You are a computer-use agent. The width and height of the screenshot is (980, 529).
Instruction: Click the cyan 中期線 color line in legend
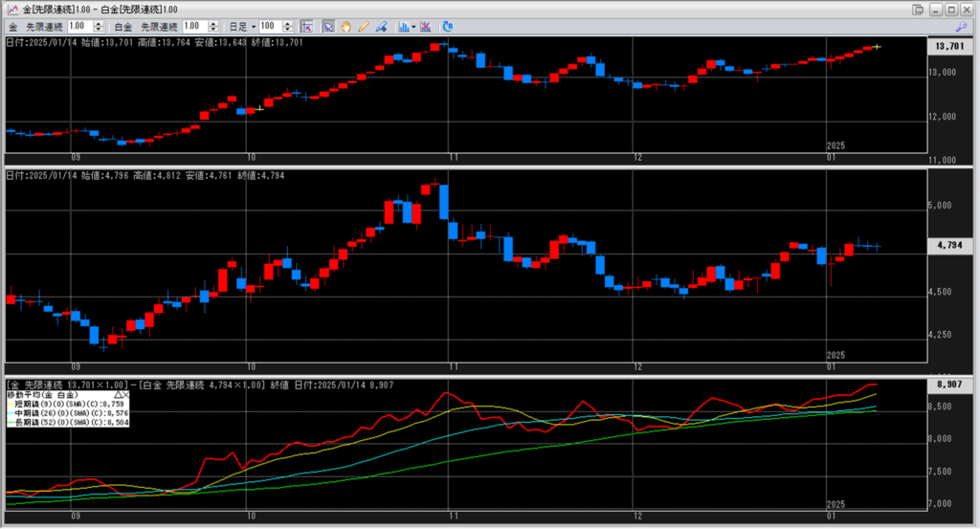pos(11,413)
